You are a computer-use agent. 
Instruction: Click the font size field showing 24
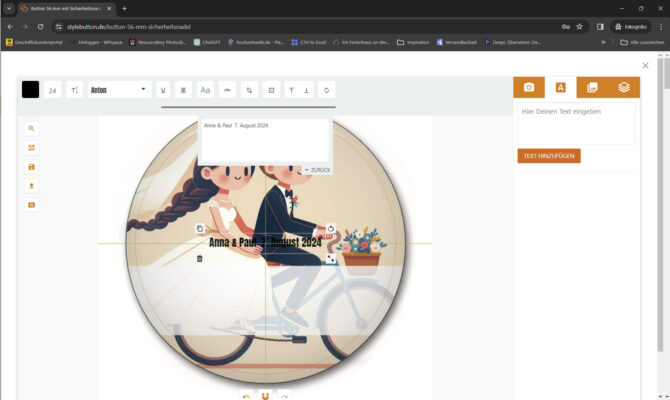tap(52, 90)
